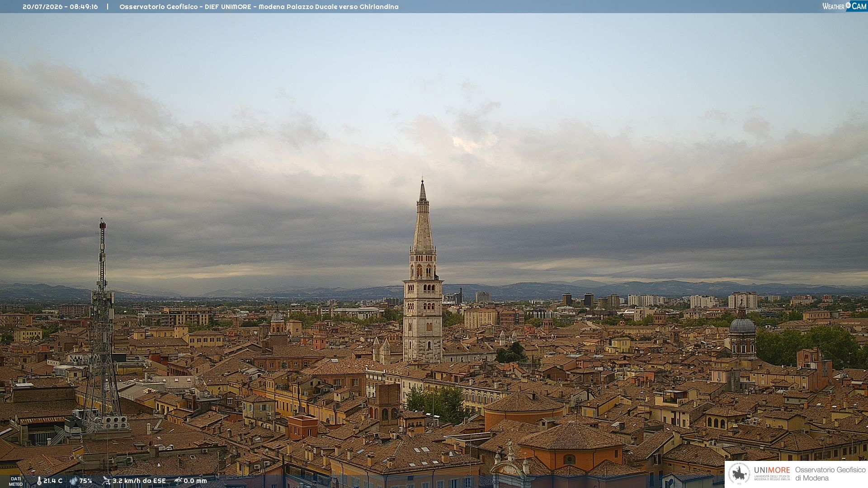Click Osservatorio Geofisico di Modena text
The width and height of the screenshot is (868, 488).
tap(830, 474)
